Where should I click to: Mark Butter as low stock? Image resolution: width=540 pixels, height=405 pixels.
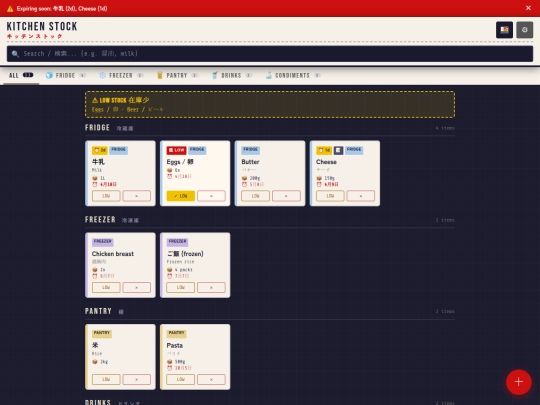[x=255, y=196]
